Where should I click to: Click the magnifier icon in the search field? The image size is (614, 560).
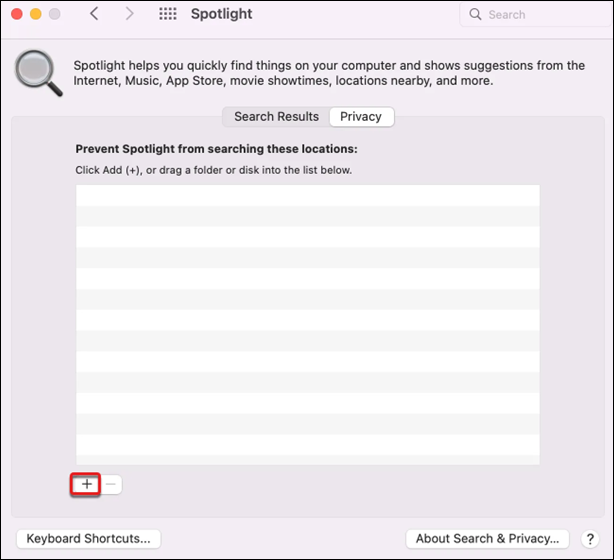475,14
